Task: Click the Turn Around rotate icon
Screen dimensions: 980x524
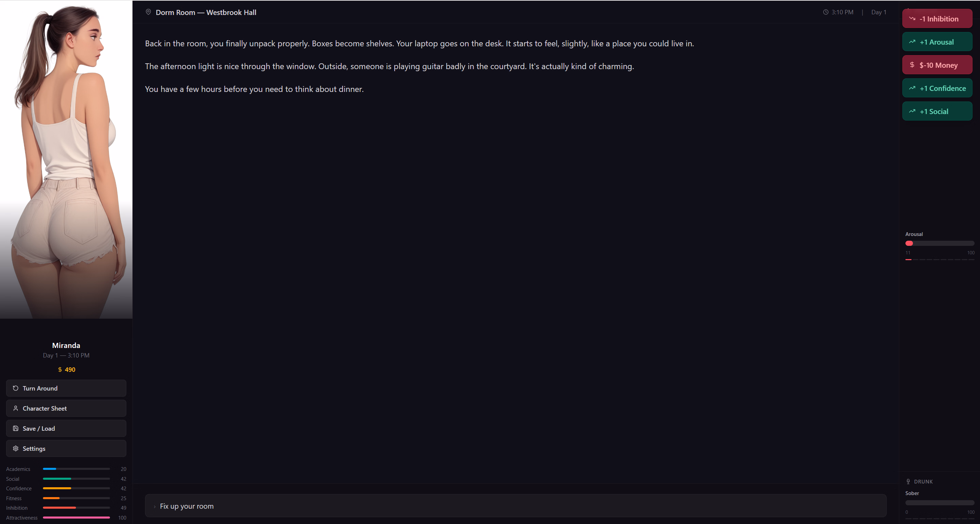Action: (x=16, y=388)
